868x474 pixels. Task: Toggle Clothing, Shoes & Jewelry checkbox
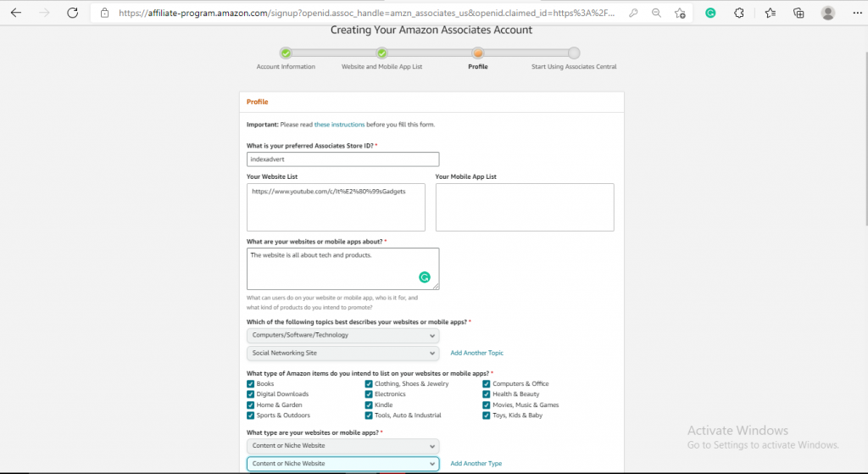(x=369, y=384)
